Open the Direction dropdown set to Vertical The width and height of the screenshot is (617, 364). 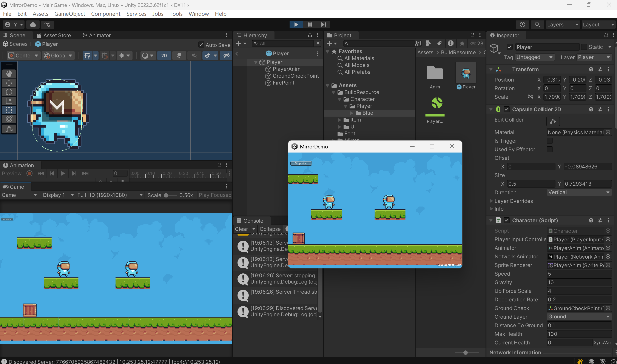579,192
